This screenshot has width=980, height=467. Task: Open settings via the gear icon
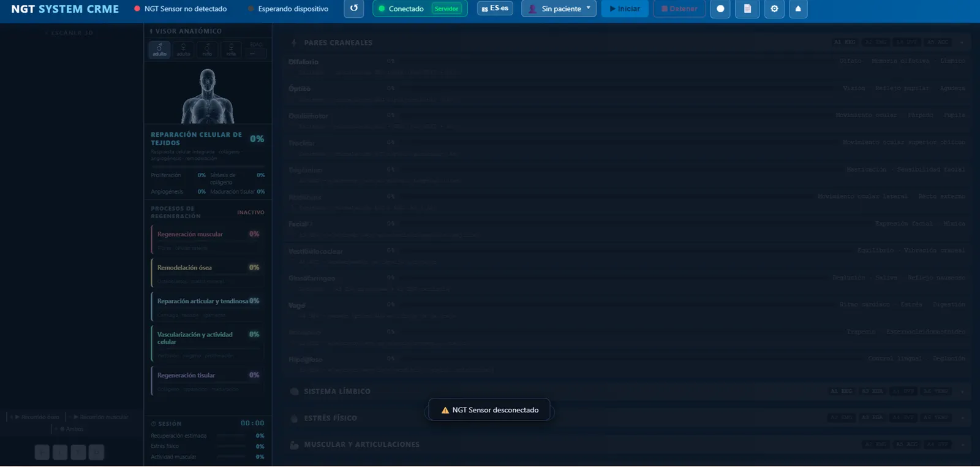(774, 9)
